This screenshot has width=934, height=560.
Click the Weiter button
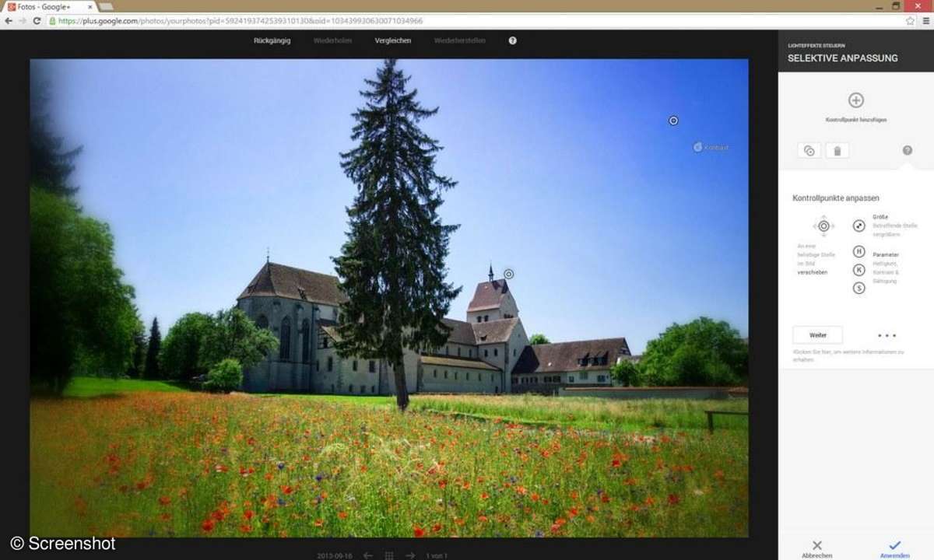817,334
